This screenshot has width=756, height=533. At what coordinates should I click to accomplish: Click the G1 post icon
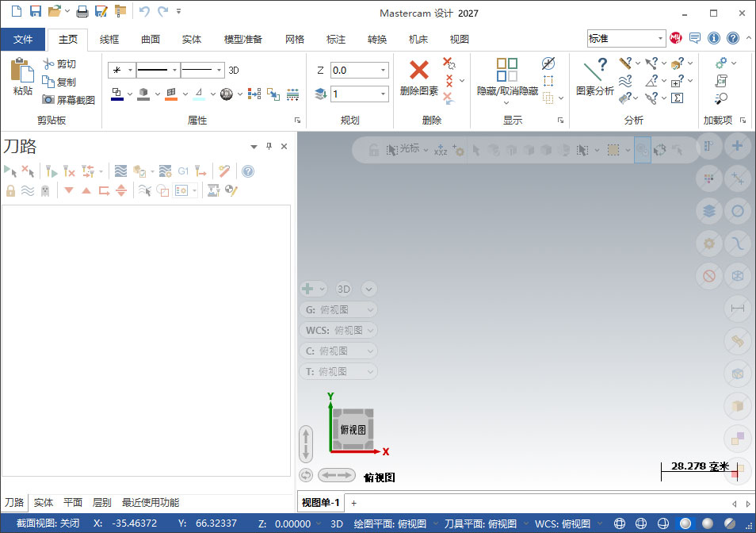(183, 171)
